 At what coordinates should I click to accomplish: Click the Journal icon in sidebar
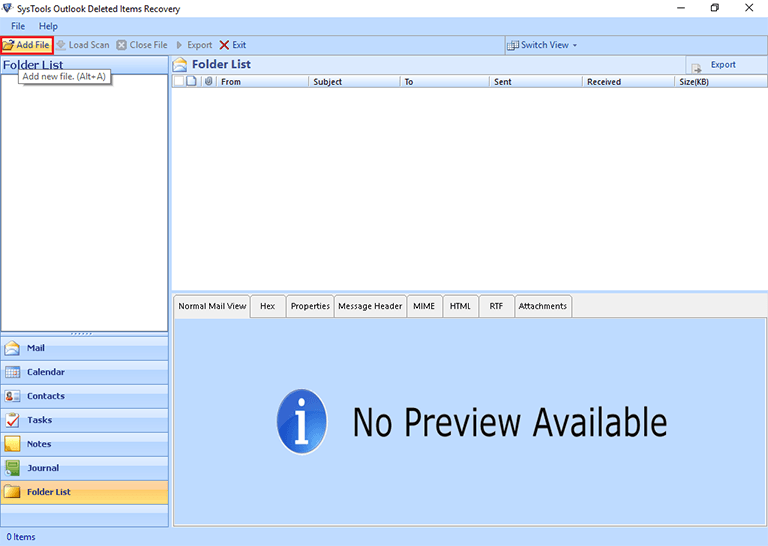pyautogui.click(x=12, y=468)
